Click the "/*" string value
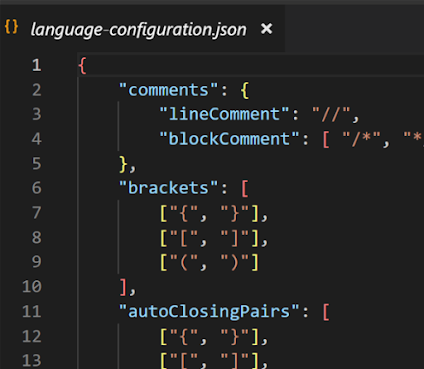This screenshot has width=424, height=369. point(362,139)
